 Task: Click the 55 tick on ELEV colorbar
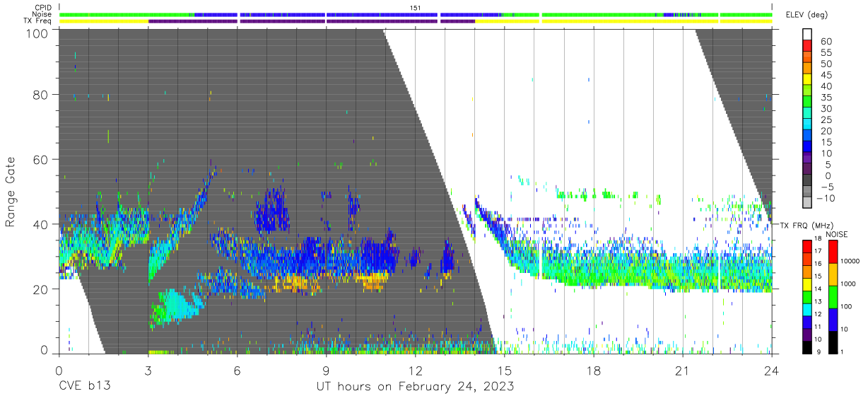pyautogui.click(x=826, y=53)
